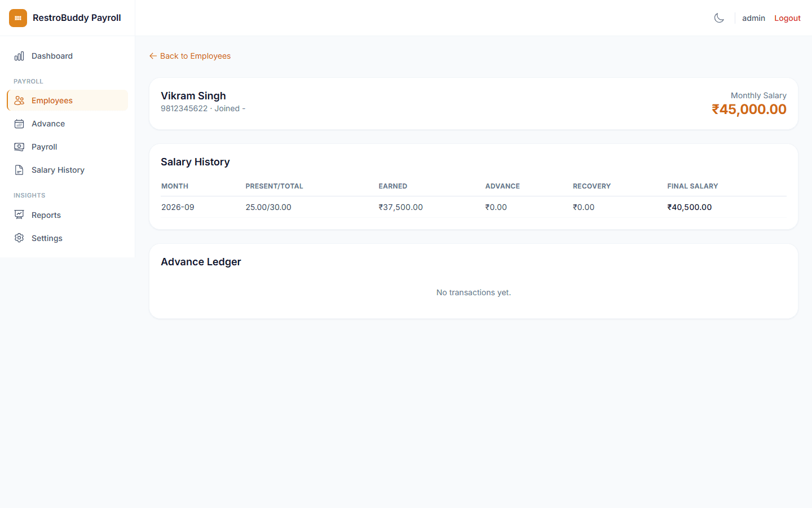The width and height of the screenshot is (812, 508).
Task: Navigate to Salary History
Action: click(68, 170)
